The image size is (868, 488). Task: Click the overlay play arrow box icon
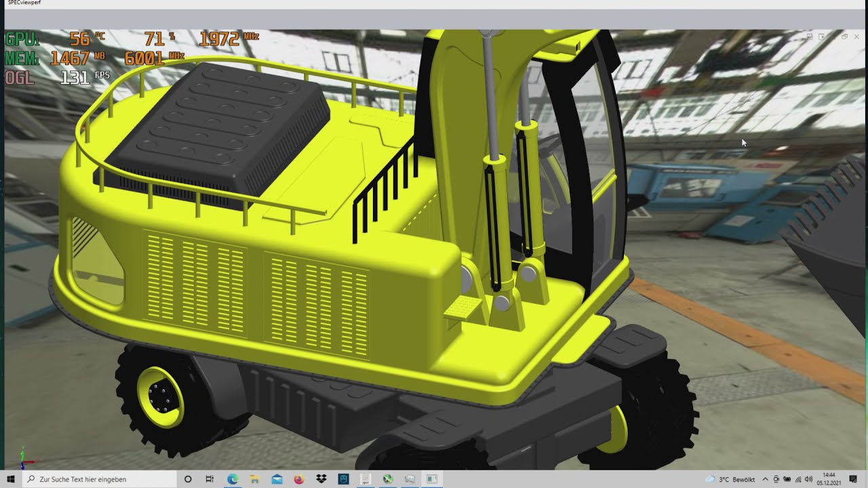(x=821, y=37)
